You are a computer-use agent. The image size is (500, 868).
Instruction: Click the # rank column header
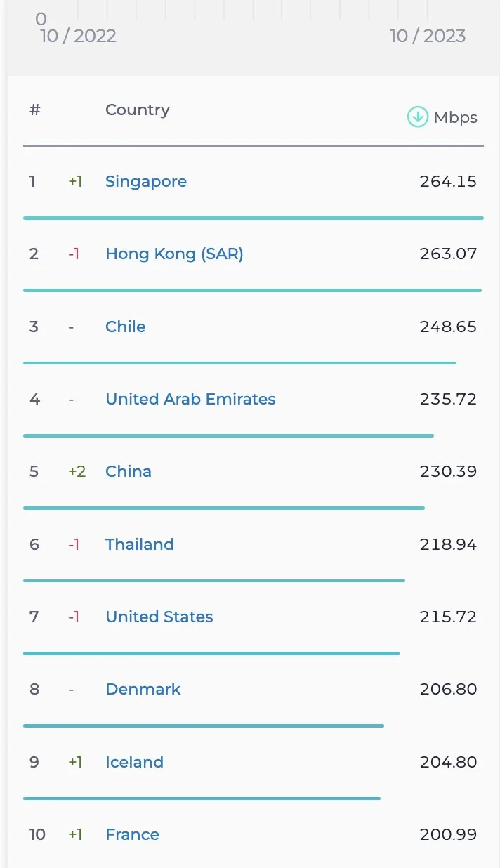point(35,110)
